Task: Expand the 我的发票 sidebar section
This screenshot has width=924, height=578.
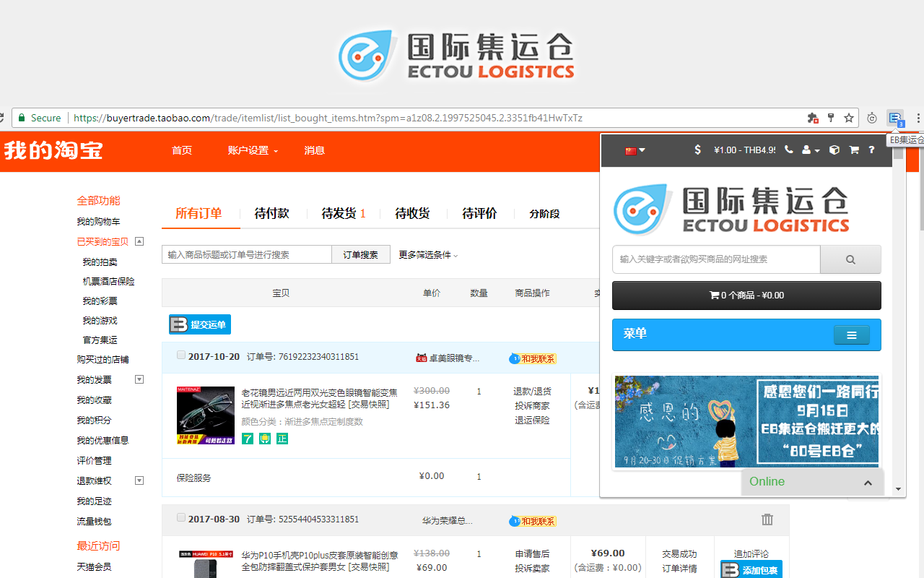Action: [139, 379]
